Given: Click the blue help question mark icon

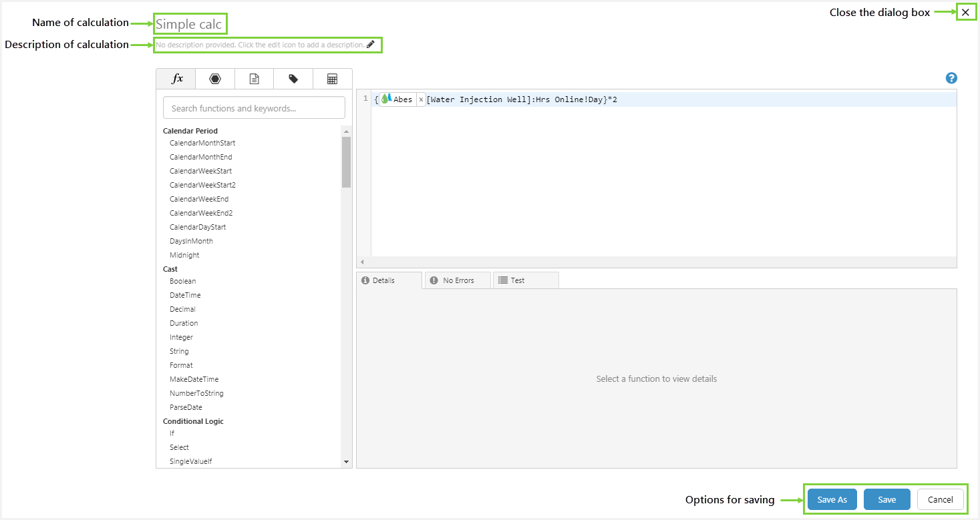Looking at the screenshot, I should pyautogui.click(x=951, y=78).
